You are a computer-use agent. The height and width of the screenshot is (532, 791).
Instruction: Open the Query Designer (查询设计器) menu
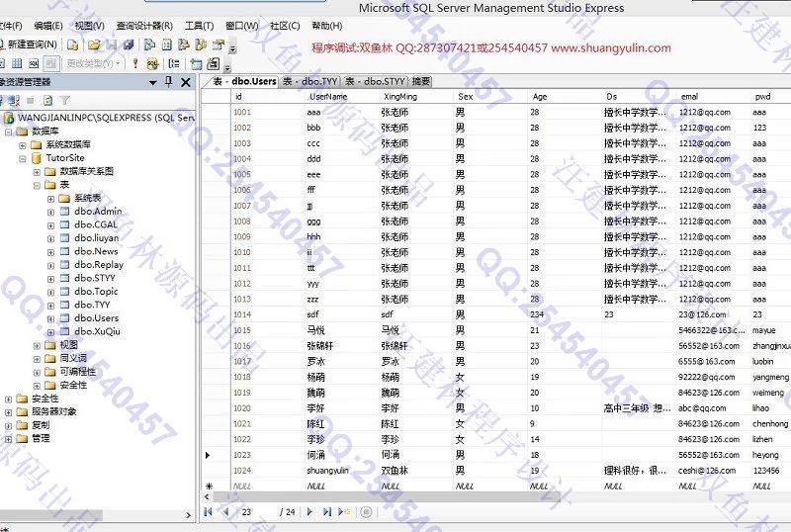tap(144, 26)
